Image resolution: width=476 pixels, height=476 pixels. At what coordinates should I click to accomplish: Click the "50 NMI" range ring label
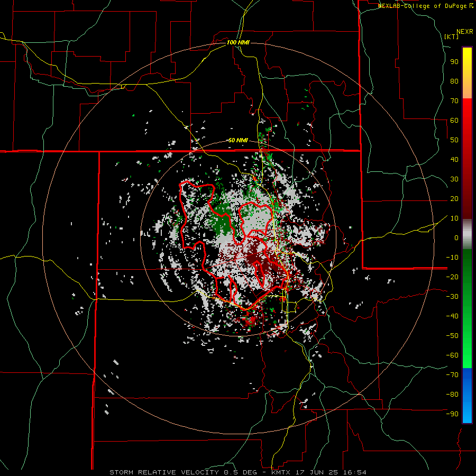pyautogui.click(x=238, y=140)
